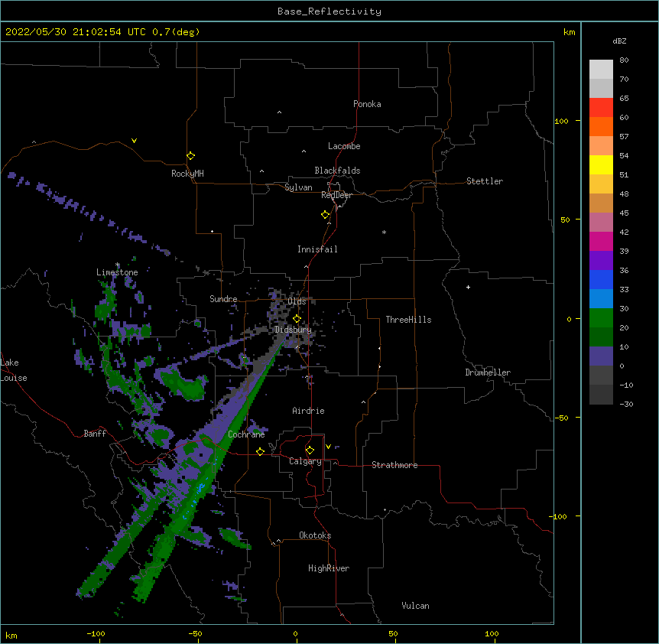Select the purple 36 dBZ legend swatch
The image size is (659, 644).
(x=601, y=261)
